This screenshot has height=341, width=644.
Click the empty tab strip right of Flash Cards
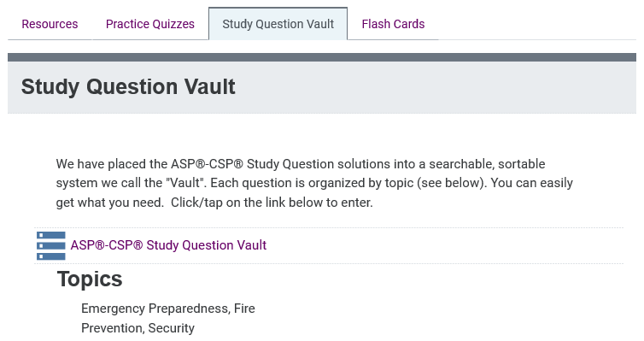click(537, 24)
